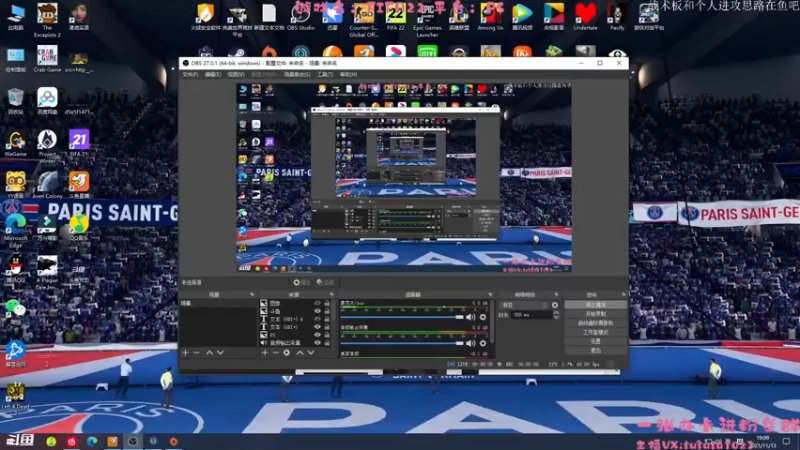Toggle visibility of Text (GDI+) 4 source
The width and height of the screenshot is (800, 450).
pyautogui.click(x=317, y=319)
